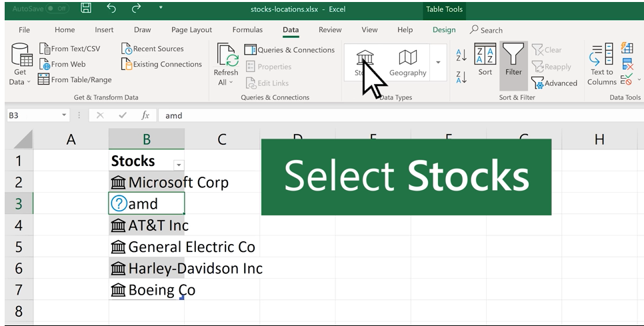Confirm entry with the checkmark
This screenshot has width=644, height=326.
coord(123,115)
